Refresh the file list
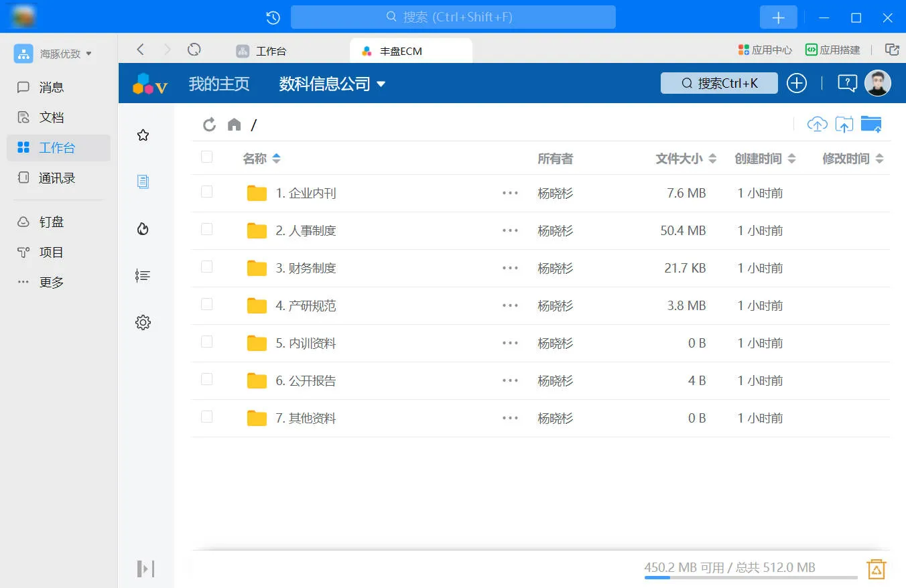The width and height of the screenshot is (906, 588). click(209, 125)
